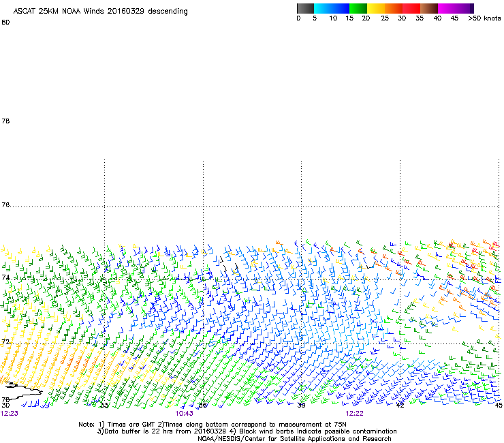504x443 pixels.
Task: Click the '39' longitude axis label
Action: 301,406
